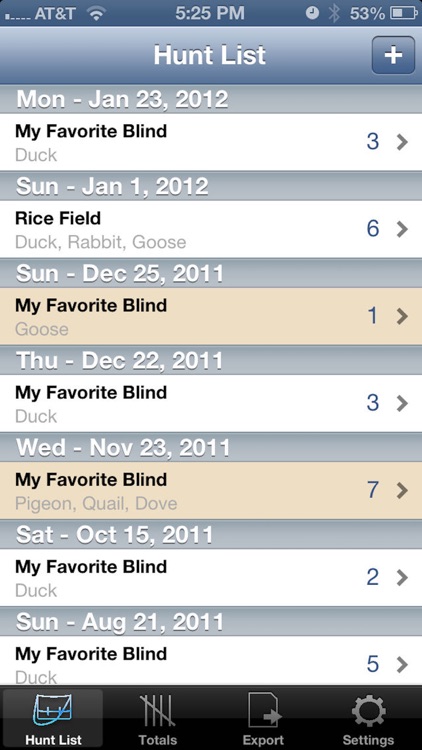Tap the plus icon to add a hunt

393,55
